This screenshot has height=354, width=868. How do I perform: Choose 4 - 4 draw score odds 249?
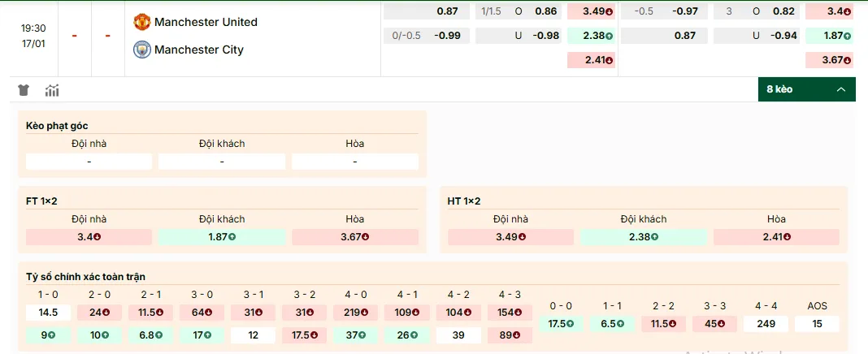coord(766,324)
